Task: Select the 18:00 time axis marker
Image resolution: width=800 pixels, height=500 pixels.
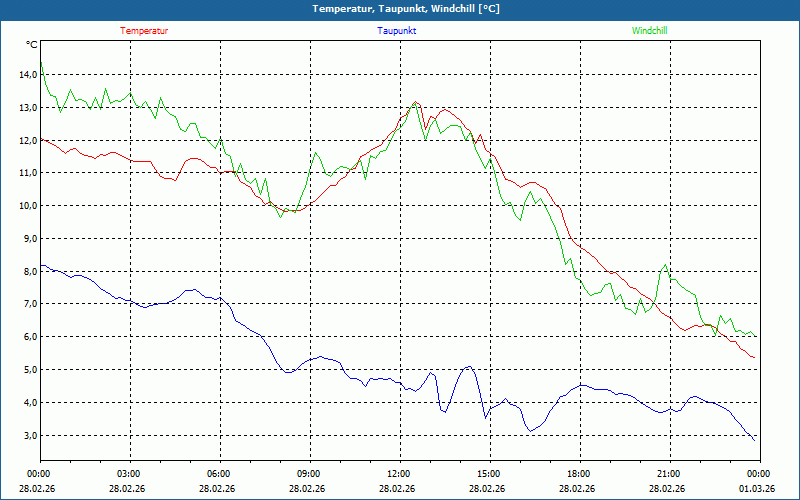Action: [579, 474]
